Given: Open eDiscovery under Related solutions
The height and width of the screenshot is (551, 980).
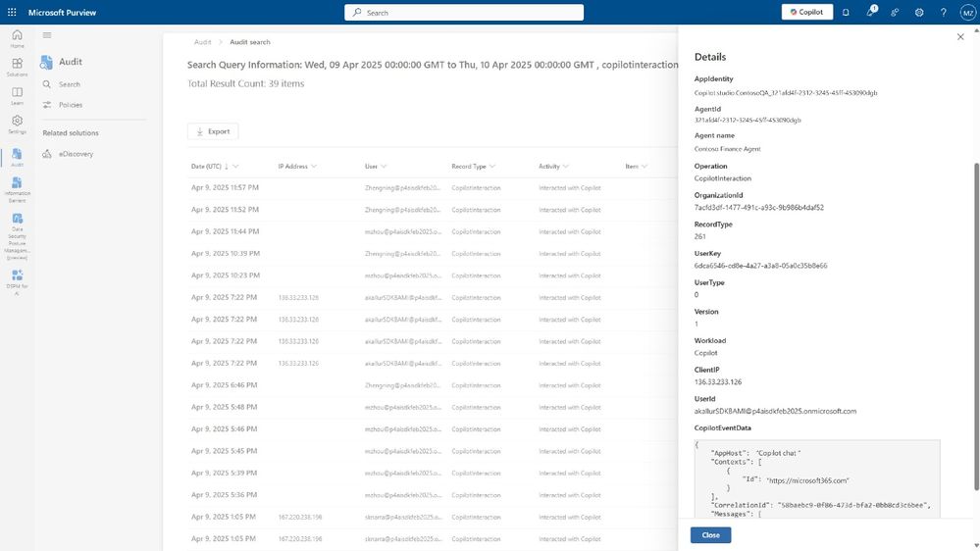Looking at the screenshot, I should point(76,154).
